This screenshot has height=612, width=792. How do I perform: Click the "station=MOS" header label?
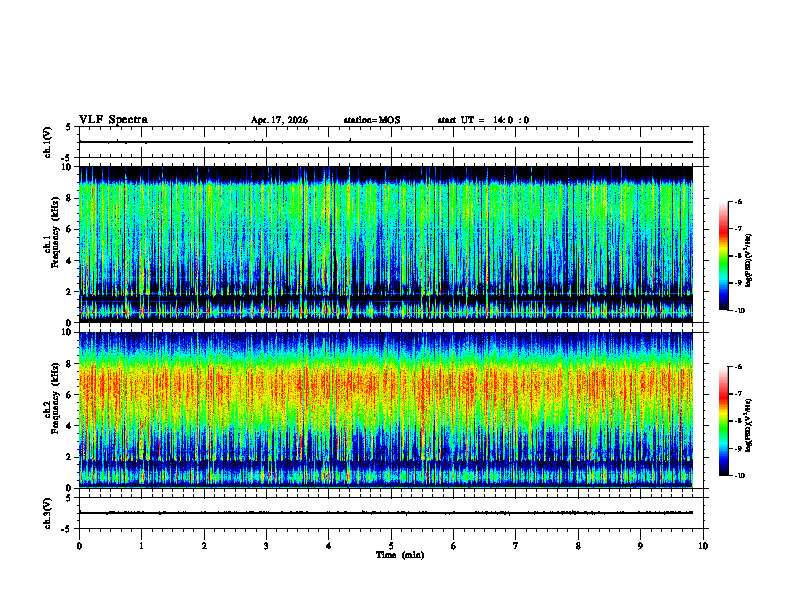click(x=372, y=120)
